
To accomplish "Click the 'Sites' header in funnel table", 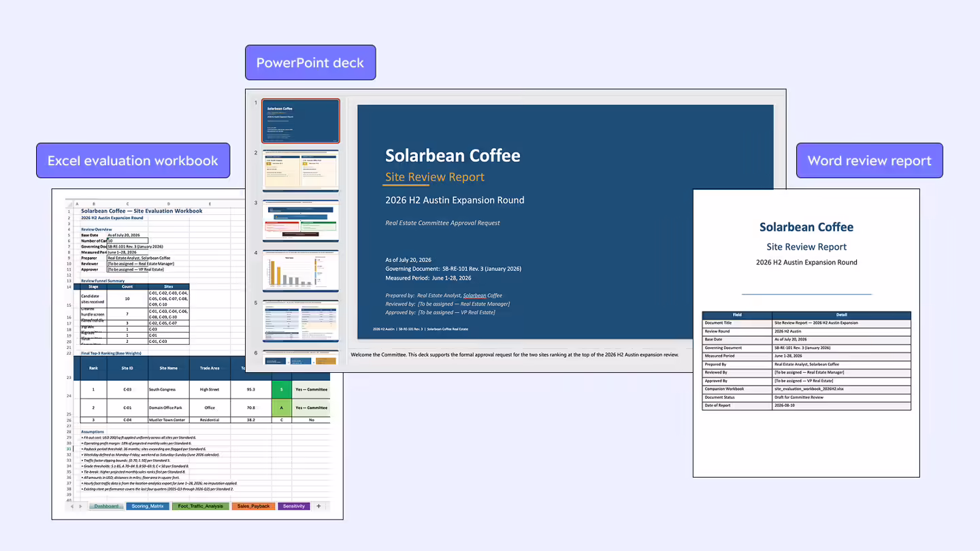I will (169, 287).
